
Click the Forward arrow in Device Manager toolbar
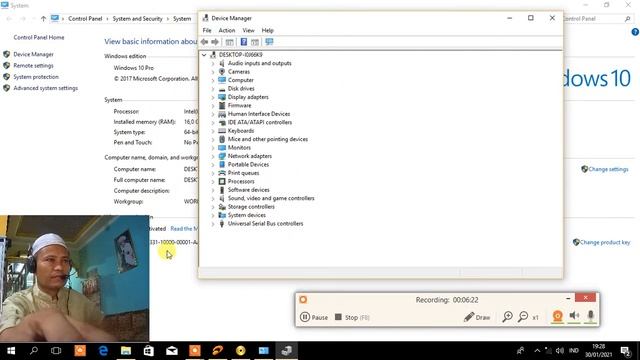pos(215,42)
